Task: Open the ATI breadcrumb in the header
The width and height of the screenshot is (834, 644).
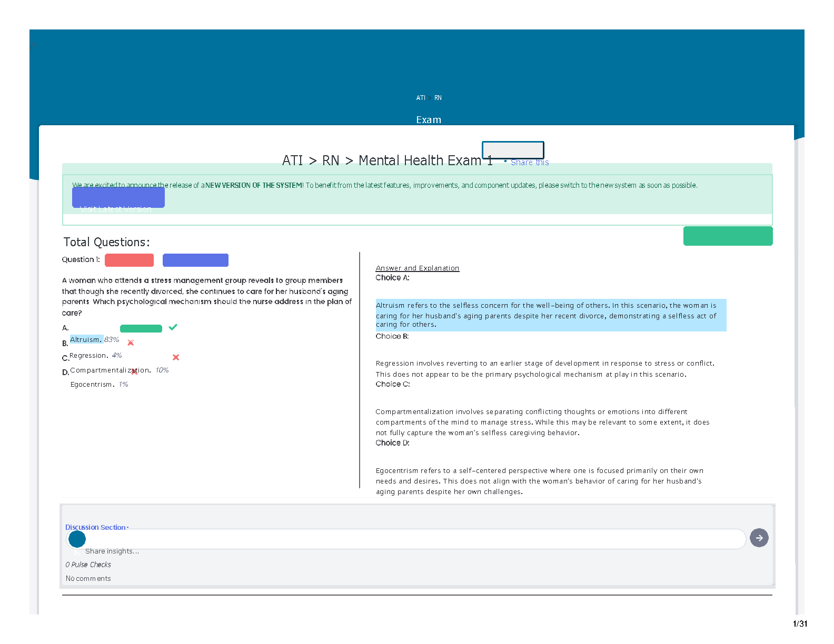Action: (x=420, y=98)
